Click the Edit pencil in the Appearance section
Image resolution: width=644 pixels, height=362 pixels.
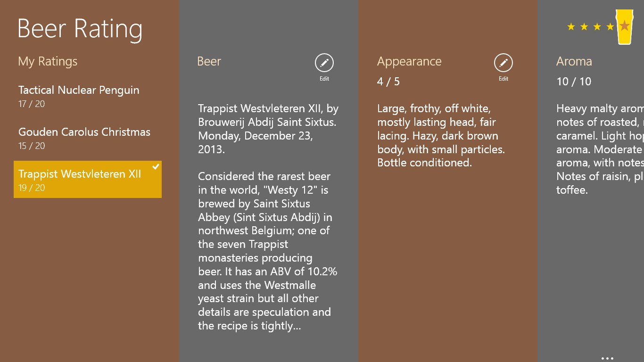[503, 63]
